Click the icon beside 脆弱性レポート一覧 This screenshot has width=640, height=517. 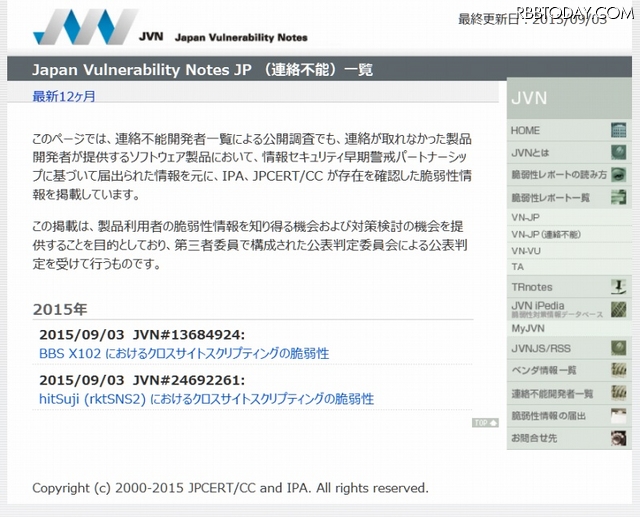point(619,197)
